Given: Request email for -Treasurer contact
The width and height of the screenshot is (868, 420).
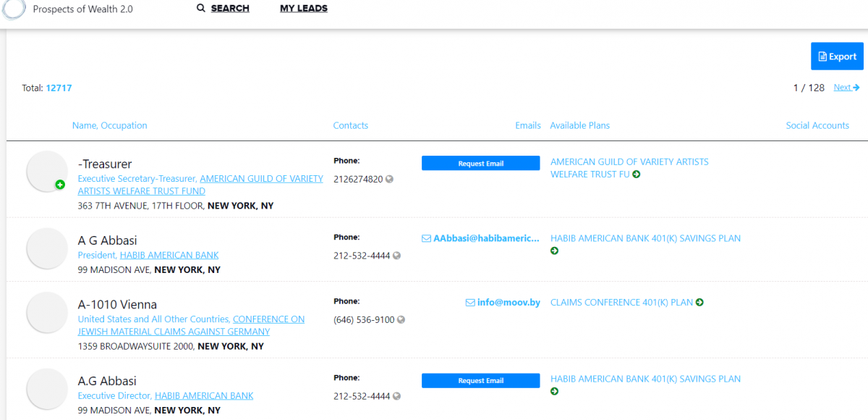Looking at the screenshot, I should pos(480,164).
